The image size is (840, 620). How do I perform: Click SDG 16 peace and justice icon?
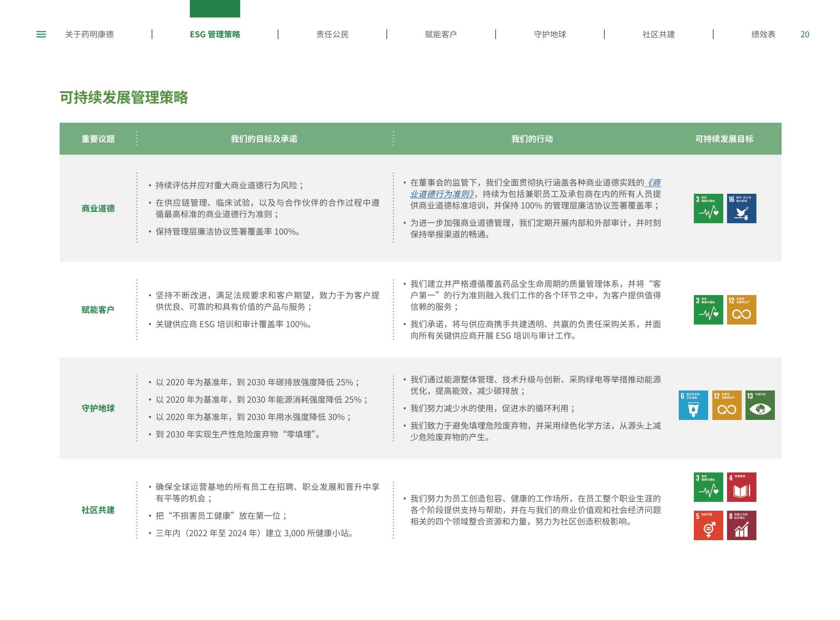741,208
